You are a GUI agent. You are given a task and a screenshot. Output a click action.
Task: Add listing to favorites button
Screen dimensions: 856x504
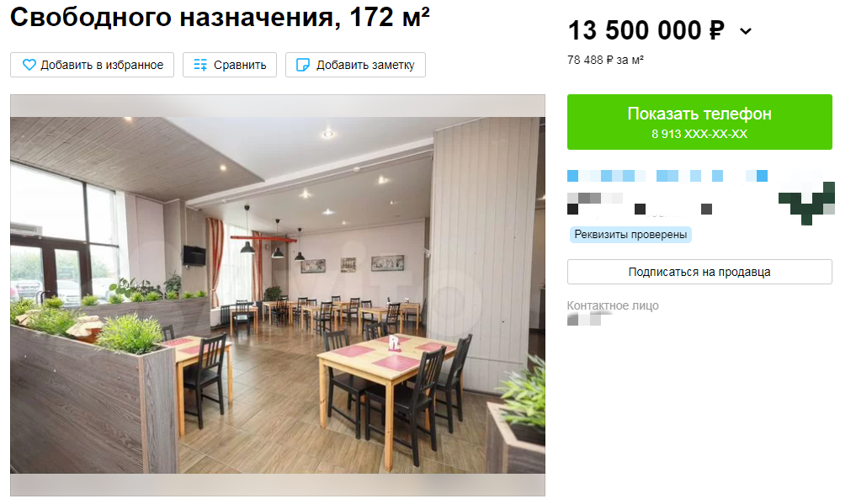click(x=93, y=65)
